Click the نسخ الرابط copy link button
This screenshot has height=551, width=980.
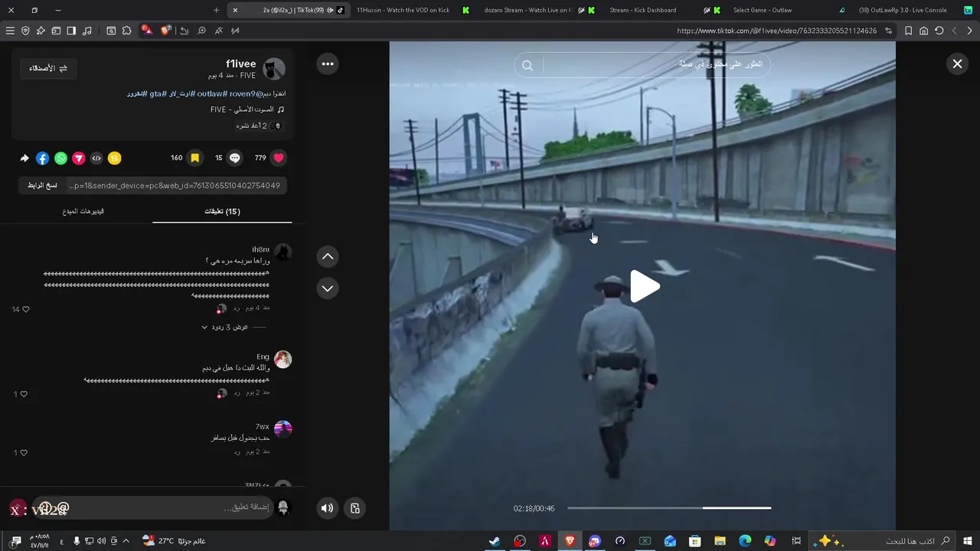(43, 185)
